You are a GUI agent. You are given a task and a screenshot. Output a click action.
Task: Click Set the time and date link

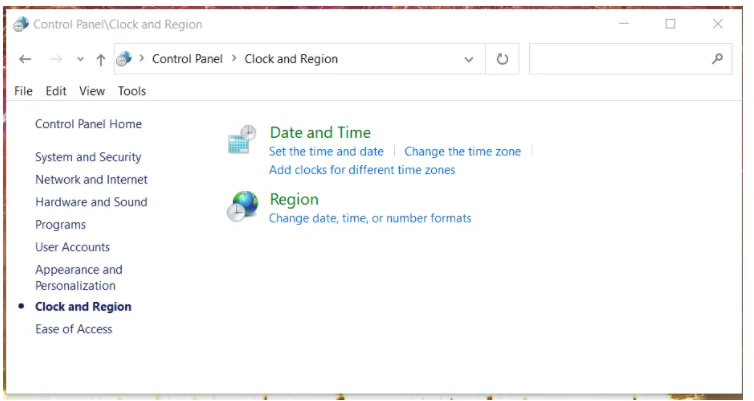tap(326, 152)
